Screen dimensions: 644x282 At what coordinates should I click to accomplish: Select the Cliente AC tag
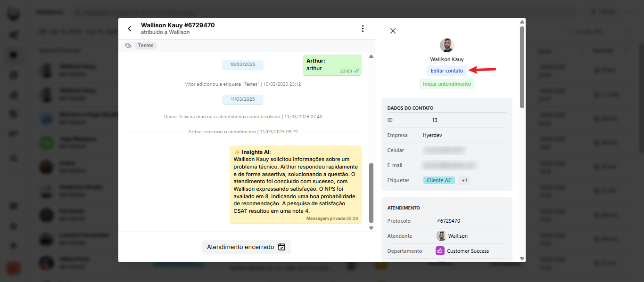point(439,180)
